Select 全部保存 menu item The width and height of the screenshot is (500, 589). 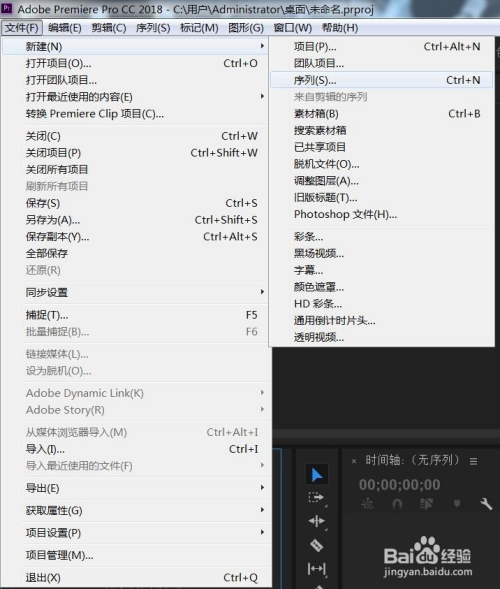tap(135, 253)
